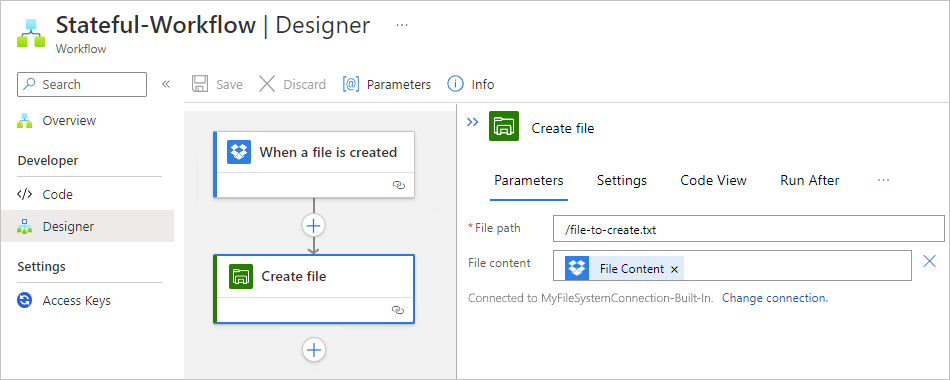Switch to the Settings tab

[x=622, y=181]
